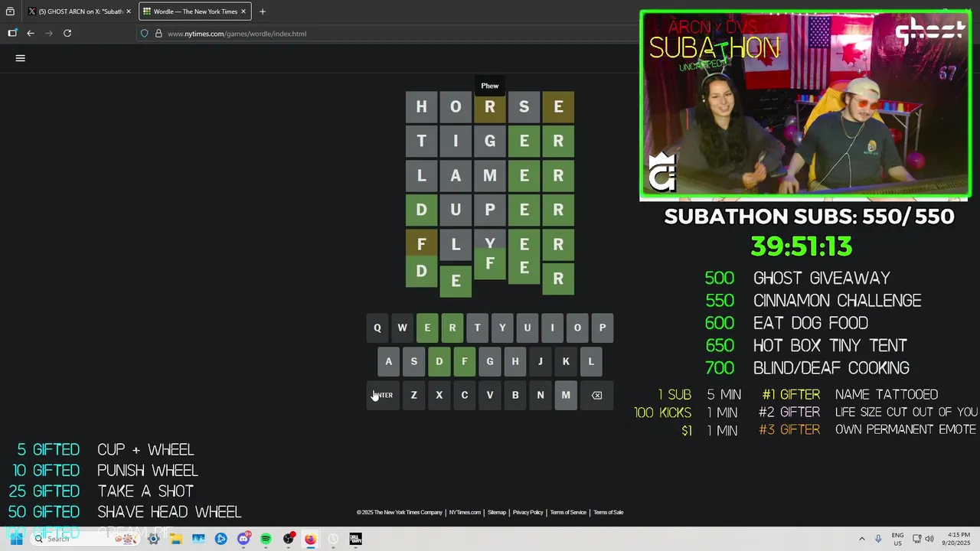
Task: Tap the Q key on Wordle keyboard
Action: point(377,328)
